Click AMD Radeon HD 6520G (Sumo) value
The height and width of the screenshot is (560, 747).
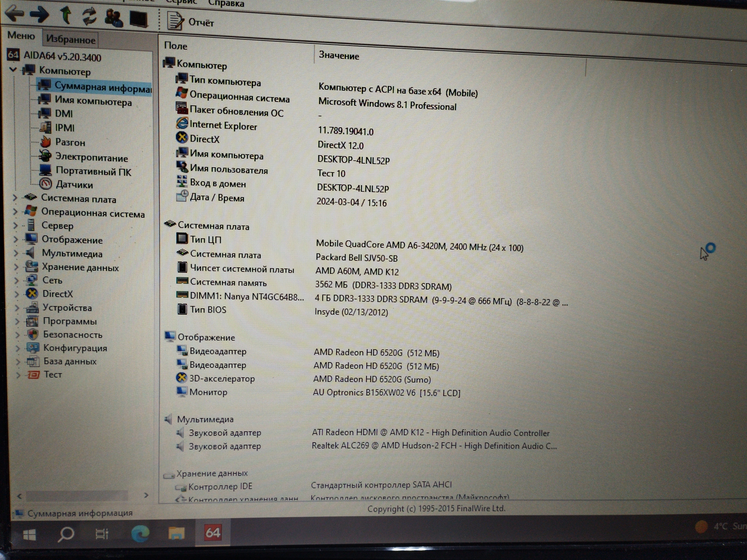[372, 379]
